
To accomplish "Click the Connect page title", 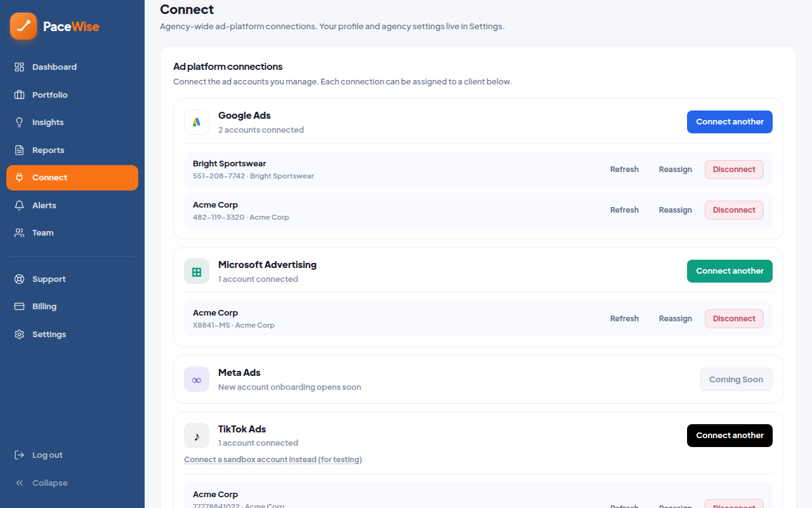I will click(187, 10).
